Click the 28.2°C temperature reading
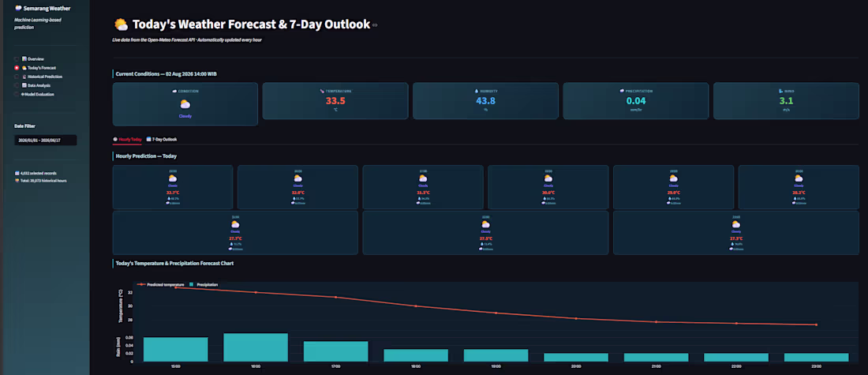The image size is (868, 375). click(x=799, y=192)
